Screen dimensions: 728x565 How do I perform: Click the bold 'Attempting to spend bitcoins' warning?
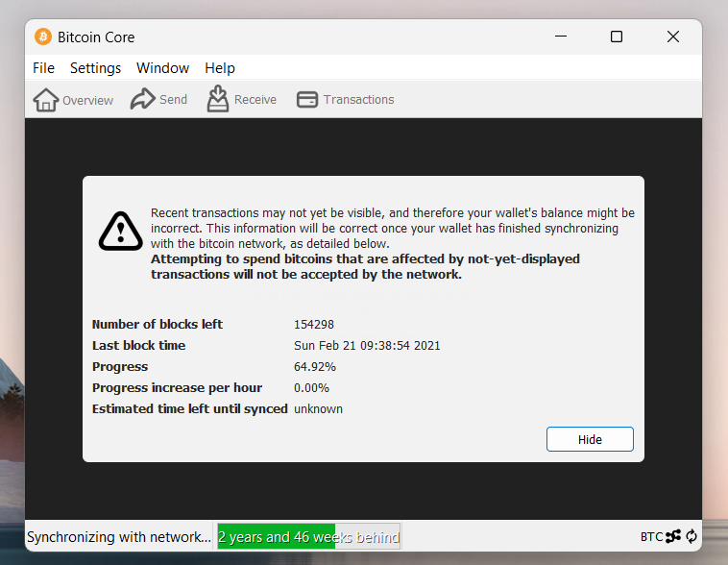(365, 267)
